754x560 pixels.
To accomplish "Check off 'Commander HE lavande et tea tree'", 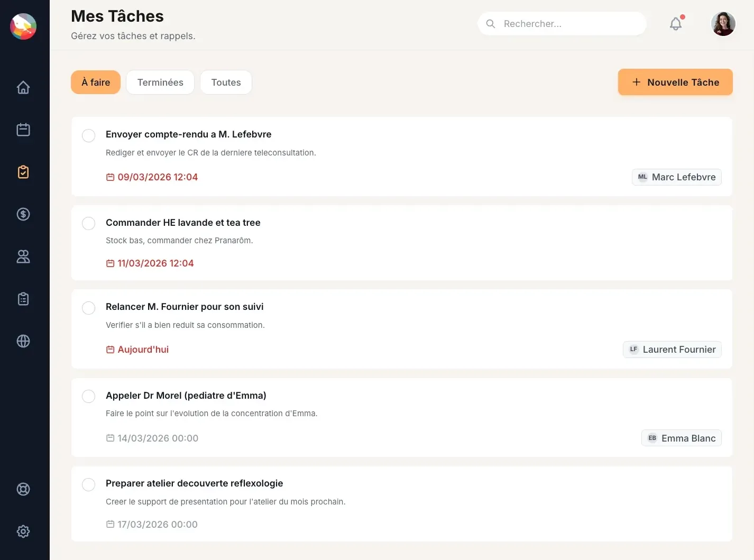I will (x=88, y=223).
